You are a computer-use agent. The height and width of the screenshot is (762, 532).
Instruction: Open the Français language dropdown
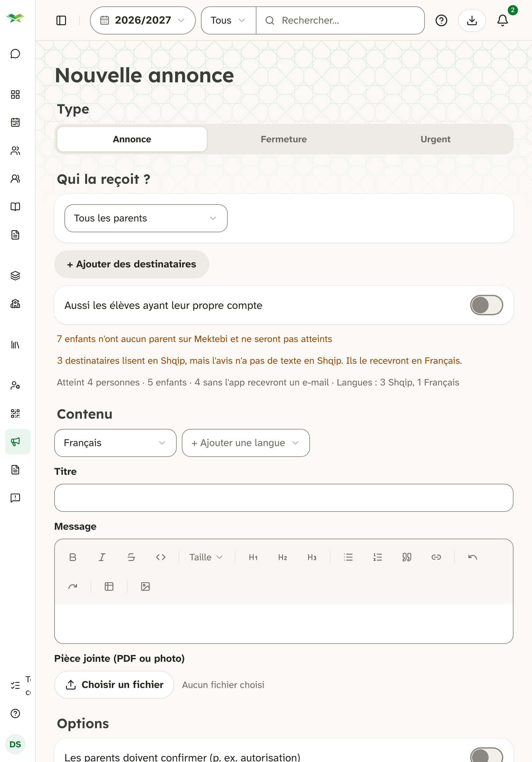(115, 443)
